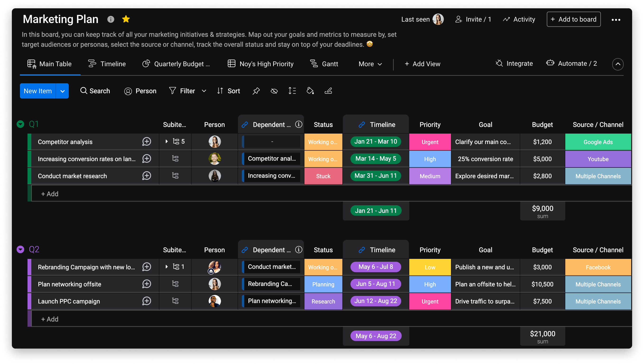Image resolution: width=644 pixels, height=364 pixels.
Task: Select the color coding paint bucket icon
Action: click(310, 91)
